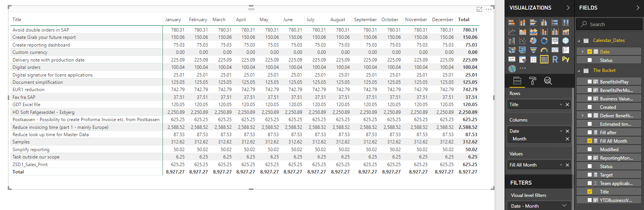Select the Table visual
This screenshot has height=210, width=644.
click(x=533, y=59)
